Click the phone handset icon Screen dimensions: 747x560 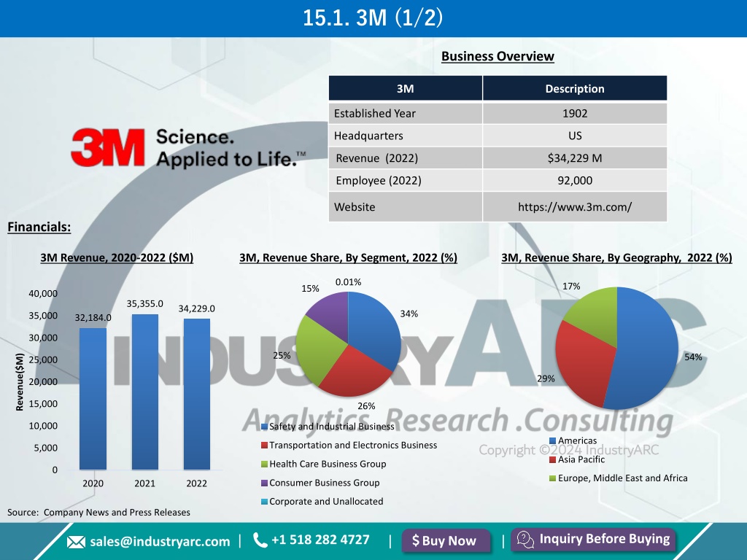[x=260, y=540]
